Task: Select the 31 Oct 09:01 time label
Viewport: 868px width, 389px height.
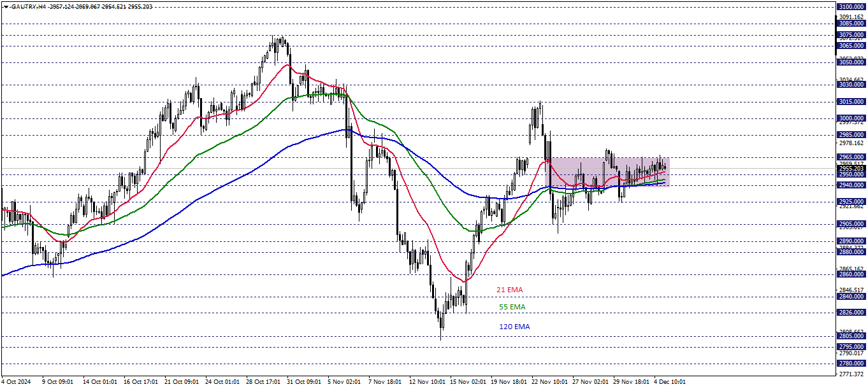Action: (304, 382)
